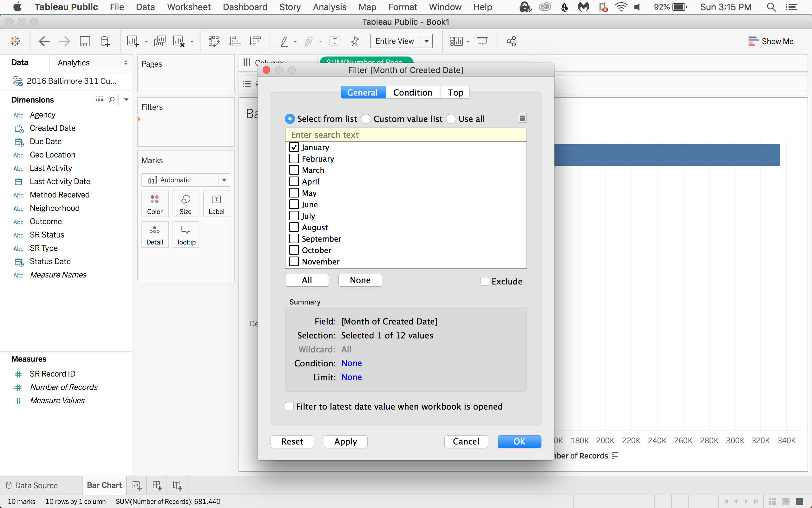Image resolution: width=812 pixels, height=508 pixels.
Task: Click the Apply button
Action: tap(346, 441)
